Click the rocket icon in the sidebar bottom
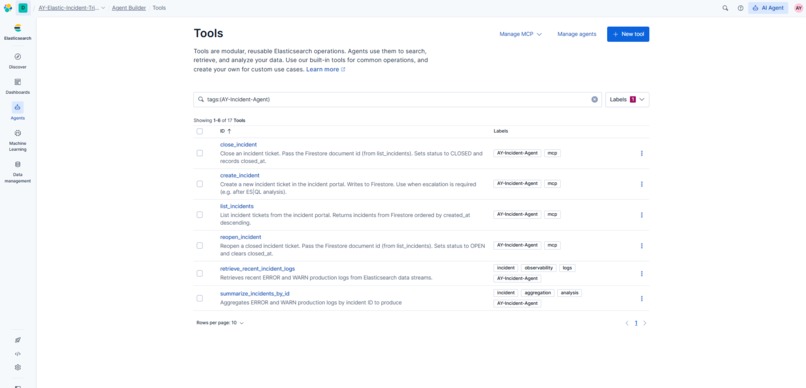The height and width of the screenshot is (388, 806). [x=17, y=340]
